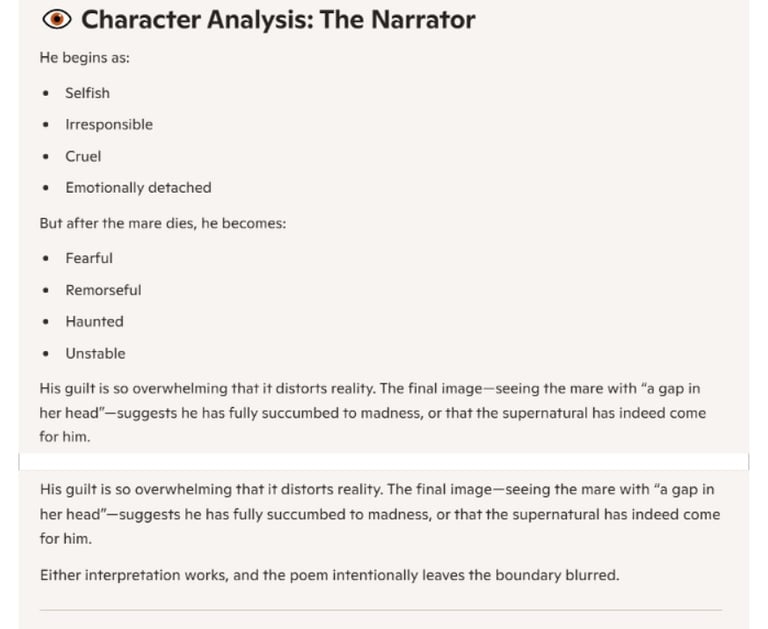The image size is (768, 629).
Task: Select the 'Fearful' bullet item
Action: pyautogui.click(x=89, y=258)
